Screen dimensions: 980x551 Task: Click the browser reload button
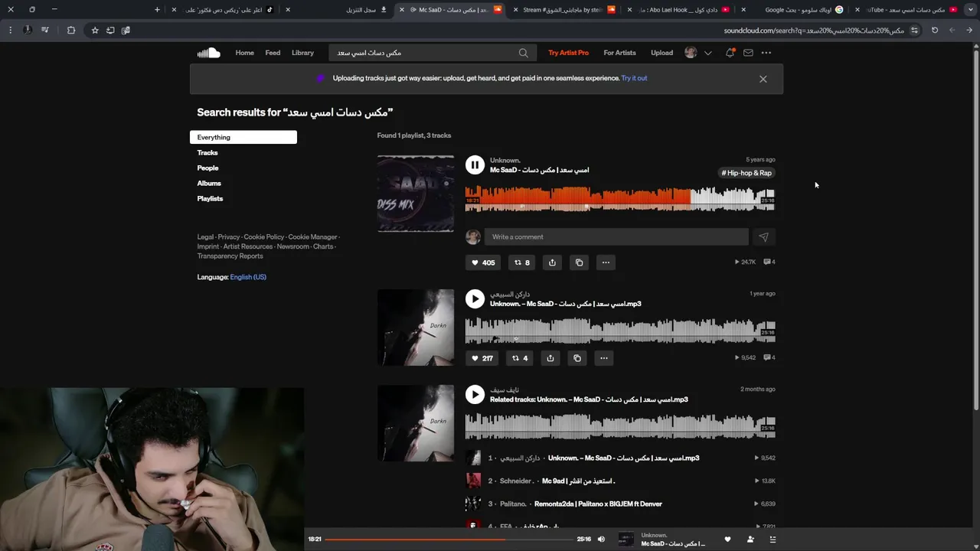coord(935,30)
